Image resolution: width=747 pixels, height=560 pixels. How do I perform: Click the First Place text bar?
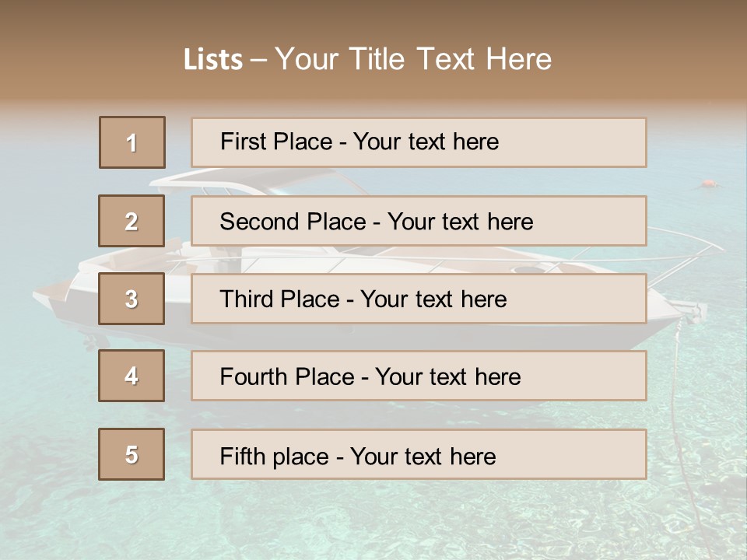click(x=419, y=142)
